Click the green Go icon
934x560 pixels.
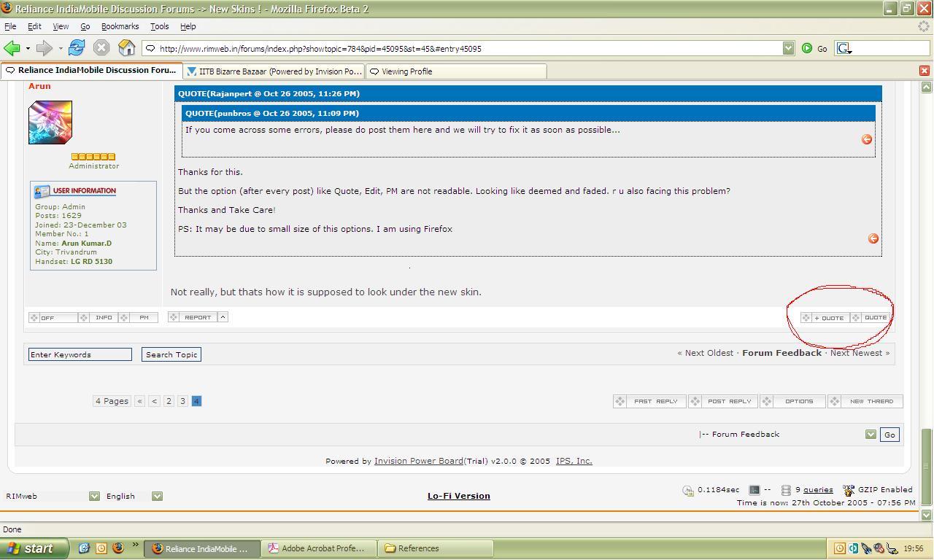(807, 48)
